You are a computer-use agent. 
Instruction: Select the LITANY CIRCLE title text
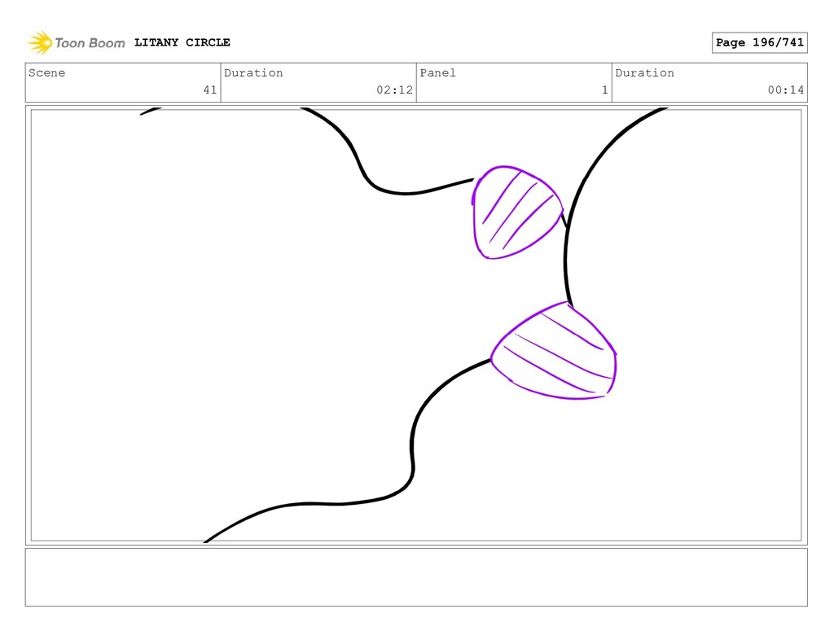182,42
